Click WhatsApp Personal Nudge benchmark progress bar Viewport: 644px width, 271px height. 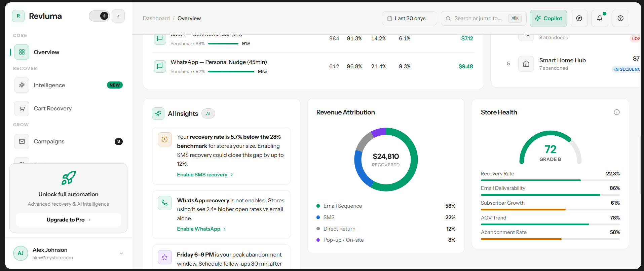point(231,72)
